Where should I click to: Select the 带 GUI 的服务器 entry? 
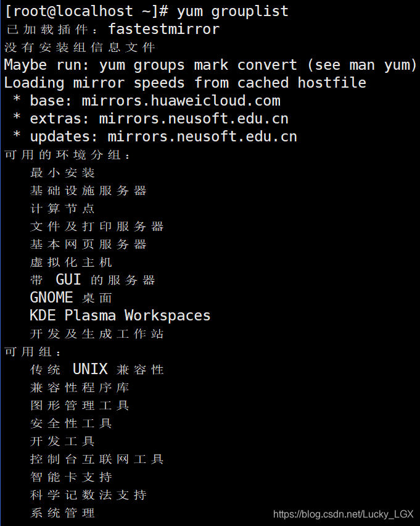[x=93, y=280]
